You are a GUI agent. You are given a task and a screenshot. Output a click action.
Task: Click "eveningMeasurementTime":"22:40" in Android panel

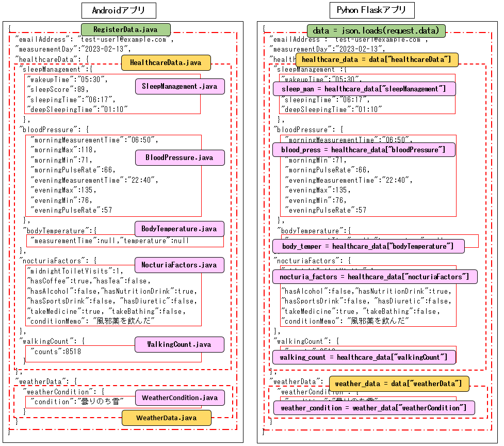94,180
